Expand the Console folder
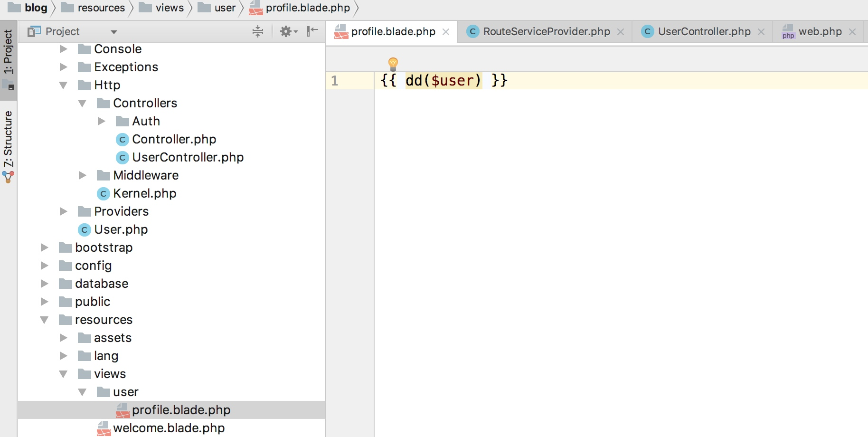The height and width of the screenshot is (437, 868). tap(63, 49)
